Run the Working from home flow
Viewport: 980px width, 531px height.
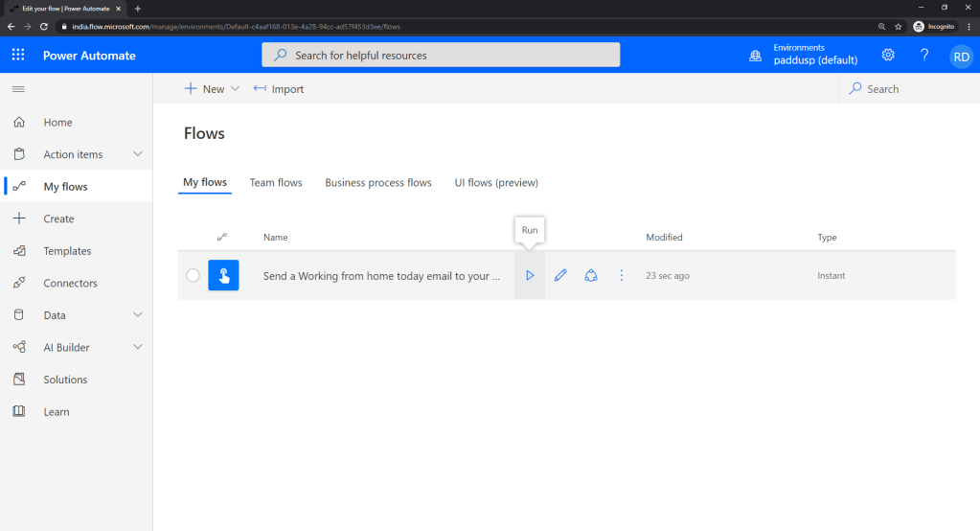pyautogui.click(x=530, y=276)
